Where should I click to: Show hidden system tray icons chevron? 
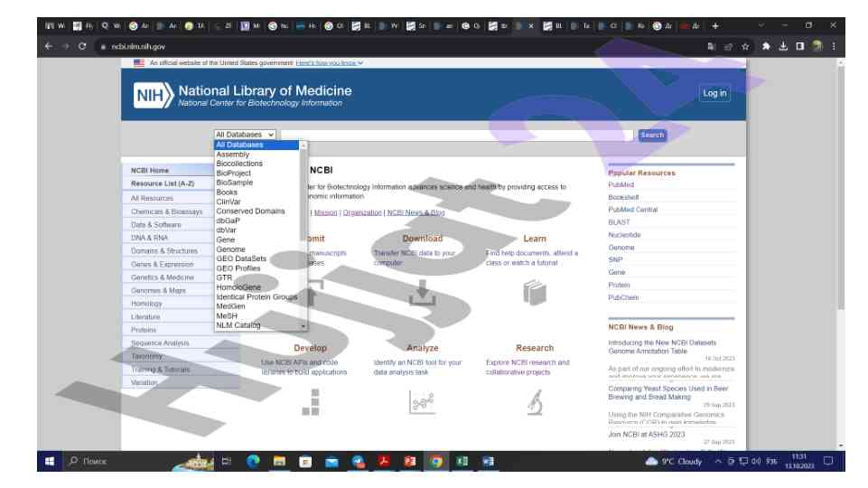pos(718,461)
